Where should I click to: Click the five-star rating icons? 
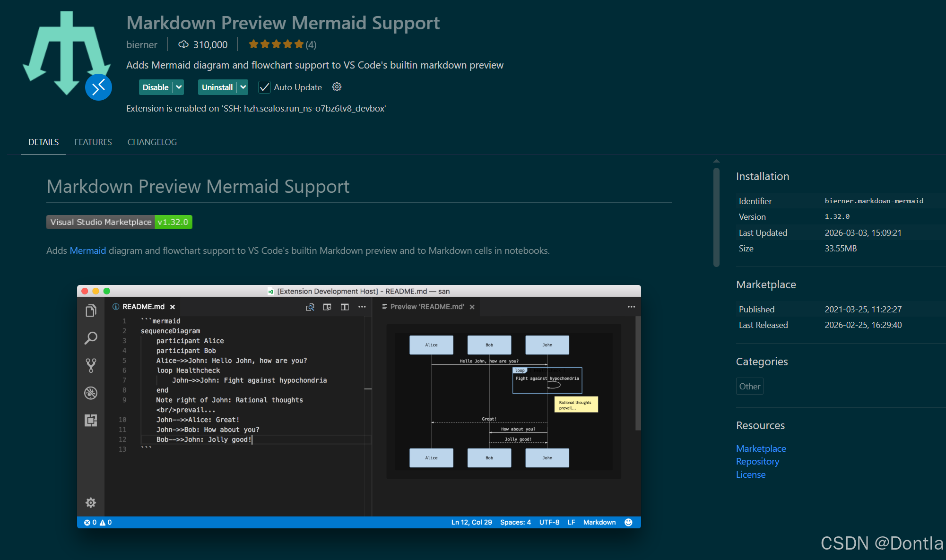point(276,44)
